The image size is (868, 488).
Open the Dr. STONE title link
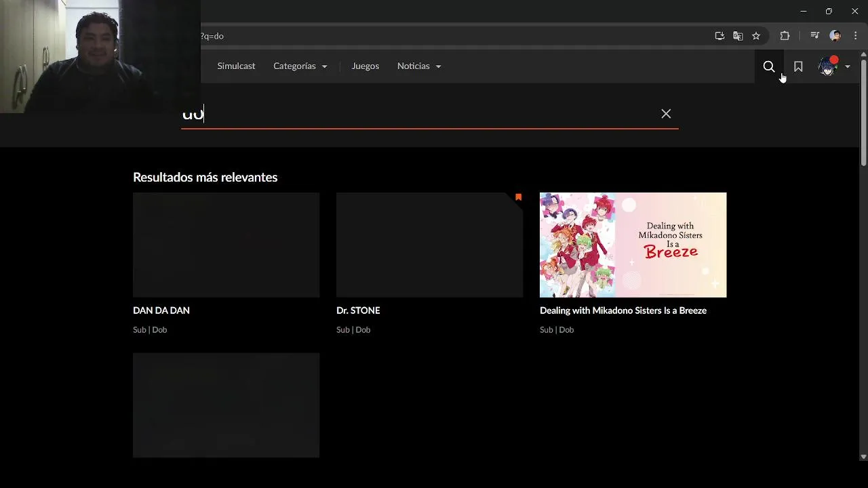[x=358, y=310]
